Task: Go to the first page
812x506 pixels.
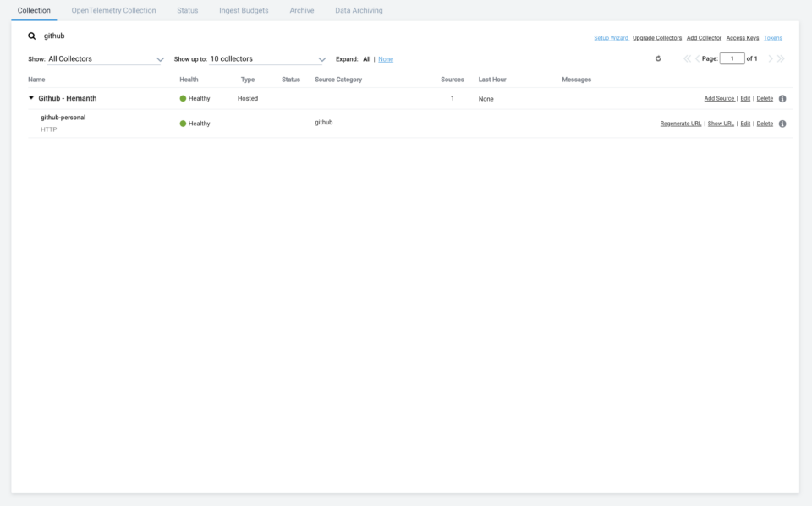Action: coord(687,58)
